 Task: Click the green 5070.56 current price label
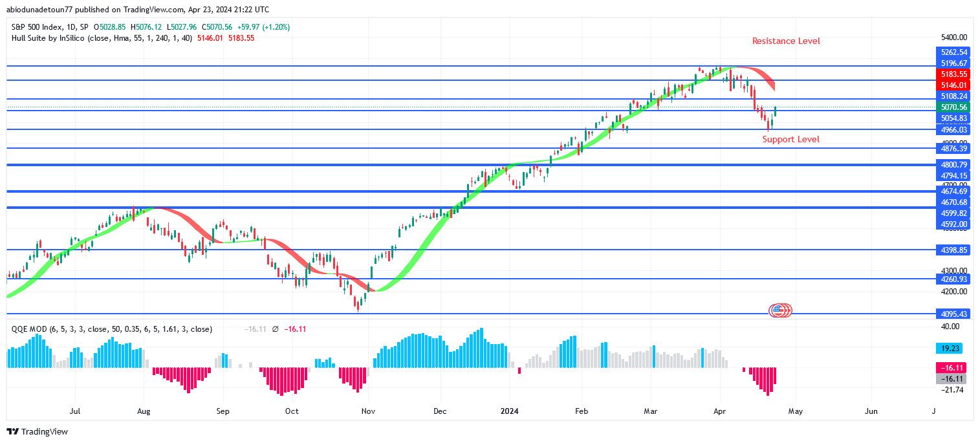(954, 107)
